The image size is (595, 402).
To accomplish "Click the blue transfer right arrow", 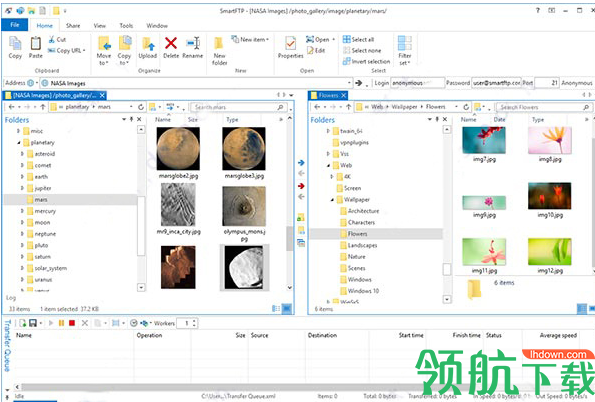I will (301, 162).
